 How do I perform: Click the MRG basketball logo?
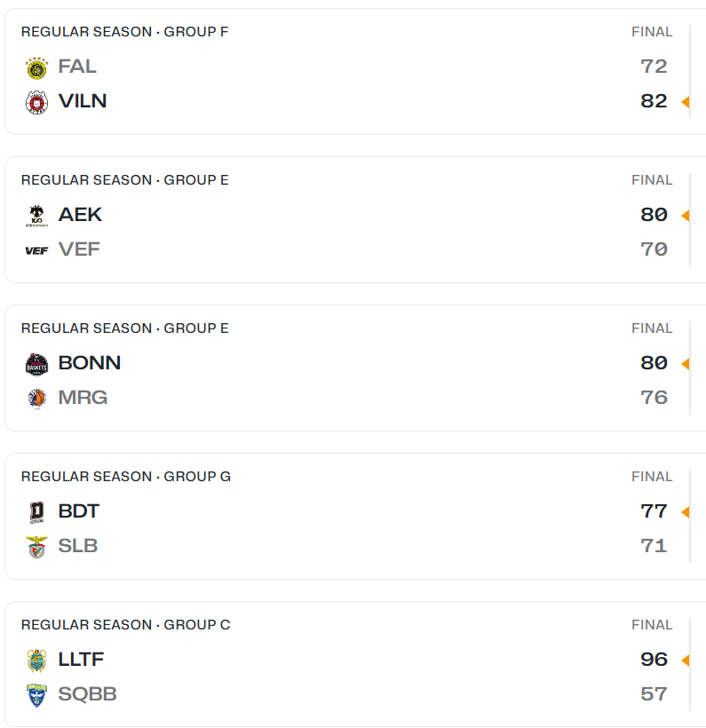click(36, 399)
